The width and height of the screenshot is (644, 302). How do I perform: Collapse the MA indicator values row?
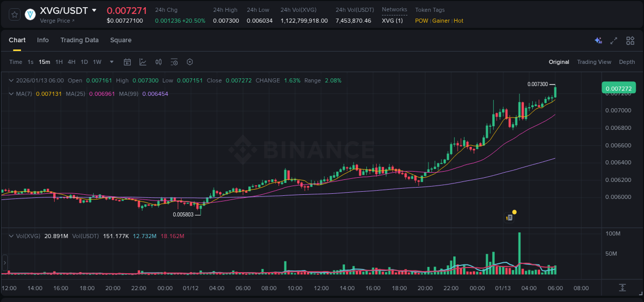11,94
